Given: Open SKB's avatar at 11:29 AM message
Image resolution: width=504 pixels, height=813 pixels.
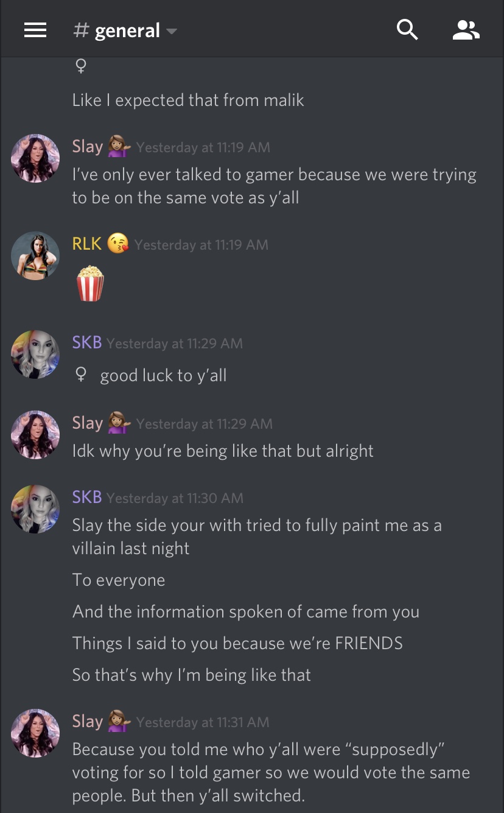Looking at the screenshot, I should [35, 354].
